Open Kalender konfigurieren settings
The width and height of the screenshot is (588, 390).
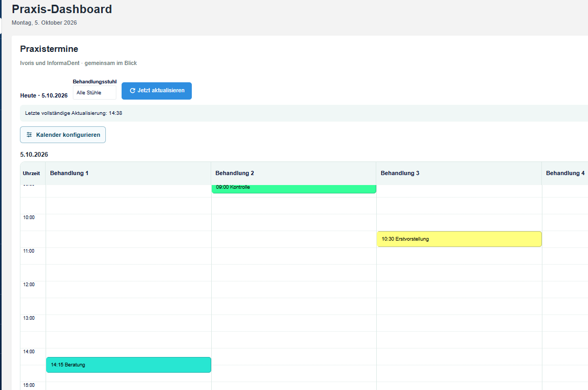click(63, 135)
